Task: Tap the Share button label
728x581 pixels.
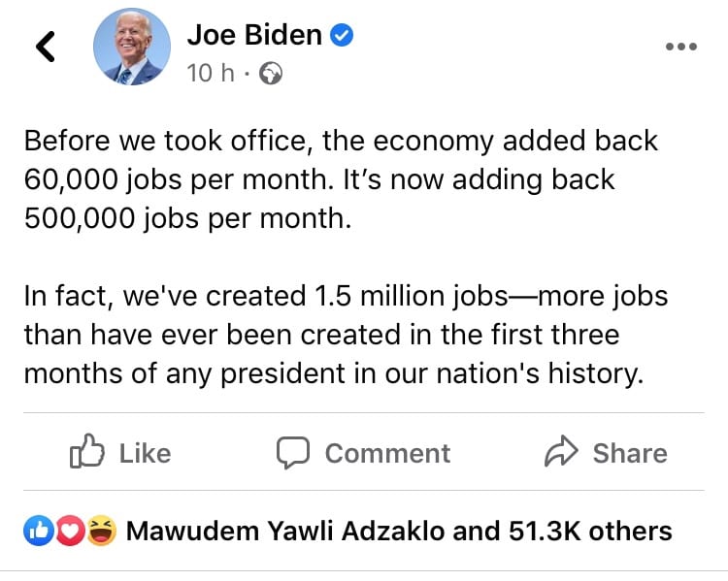Action: pos(630,453)
